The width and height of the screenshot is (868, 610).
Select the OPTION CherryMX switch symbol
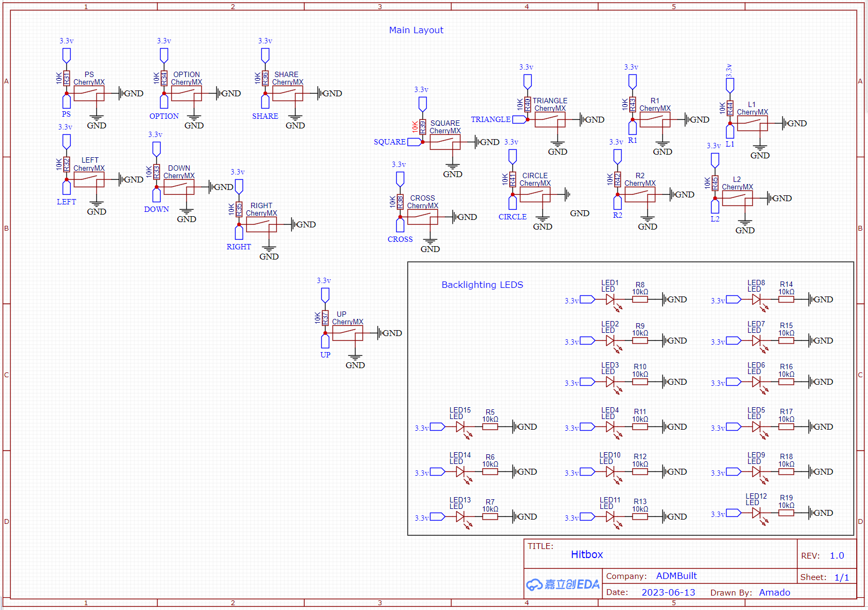[186, 94]
